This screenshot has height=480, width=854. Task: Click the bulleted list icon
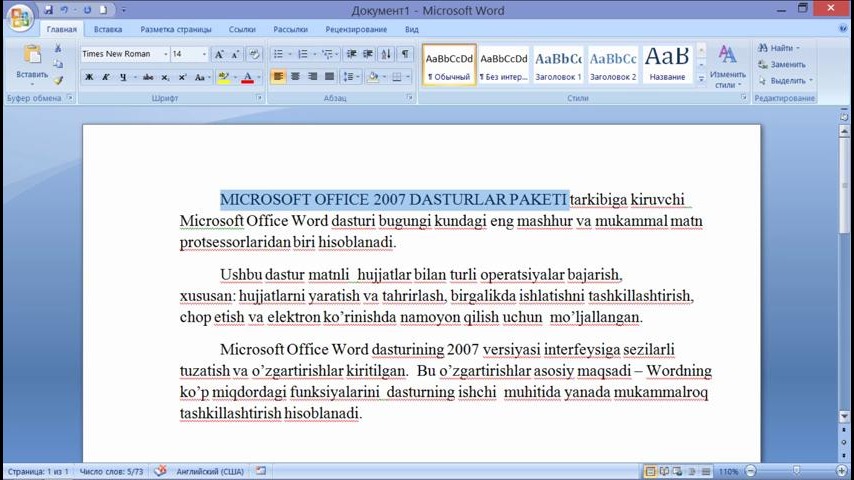click(280, 54)
